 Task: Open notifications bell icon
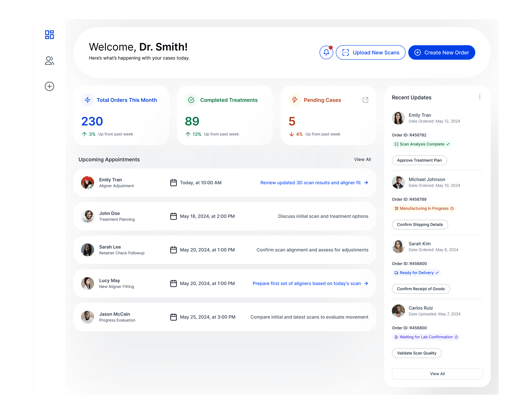pos(326,52)
